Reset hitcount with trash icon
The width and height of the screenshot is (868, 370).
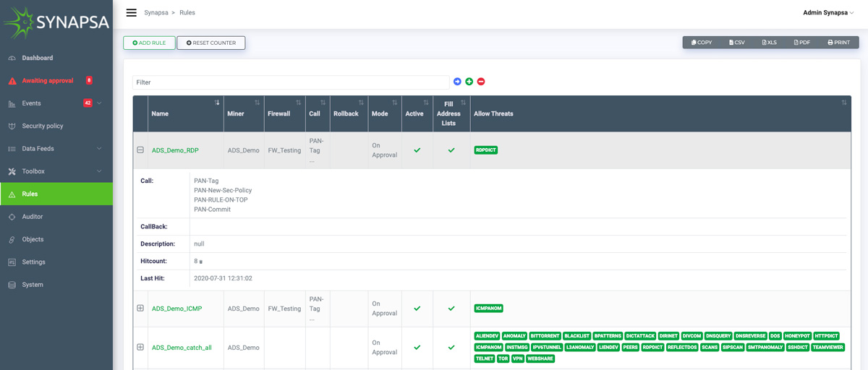click(x=201, y=262)
